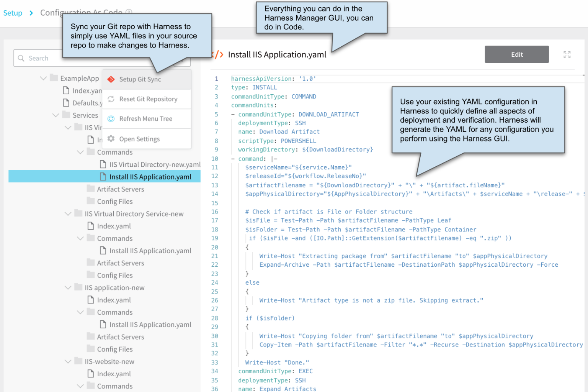Collapse Commands folder above IIS Virtual Directory-new.yaml
This screenshot has width=588, height=392.
click(80, 152)
